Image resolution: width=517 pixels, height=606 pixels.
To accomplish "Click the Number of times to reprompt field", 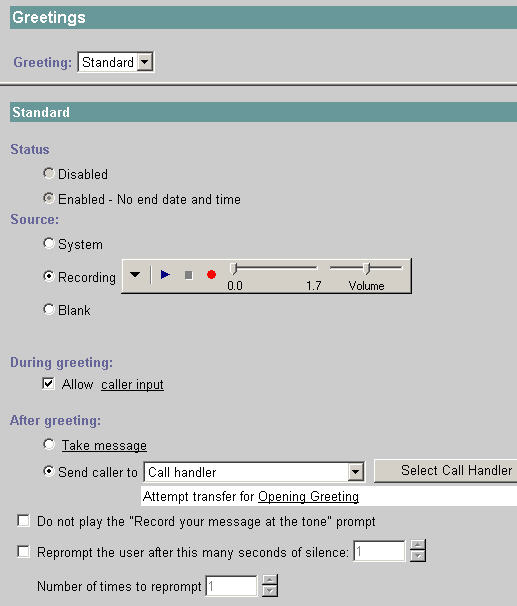I will point(231,586).
